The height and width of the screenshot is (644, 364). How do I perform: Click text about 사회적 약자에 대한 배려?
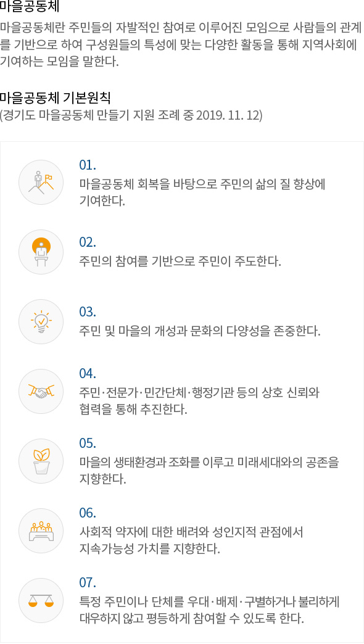pos(191,540)
